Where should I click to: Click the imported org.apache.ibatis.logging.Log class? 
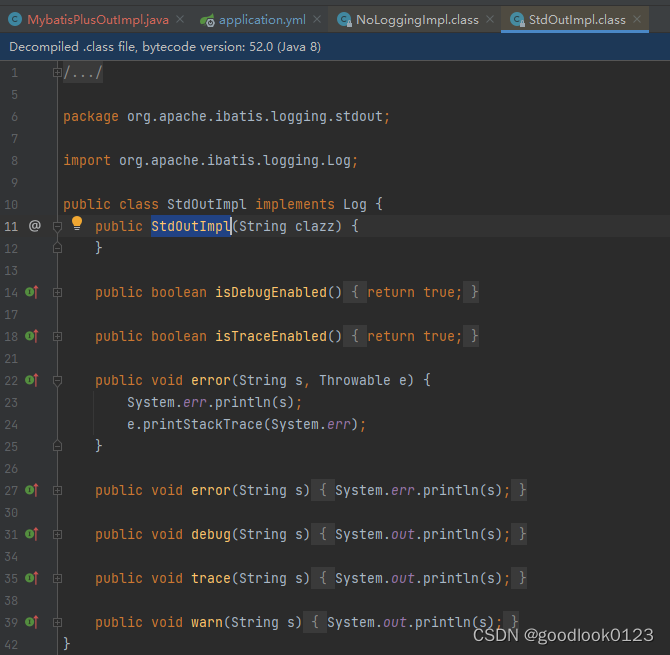click(x=235, y=160)
